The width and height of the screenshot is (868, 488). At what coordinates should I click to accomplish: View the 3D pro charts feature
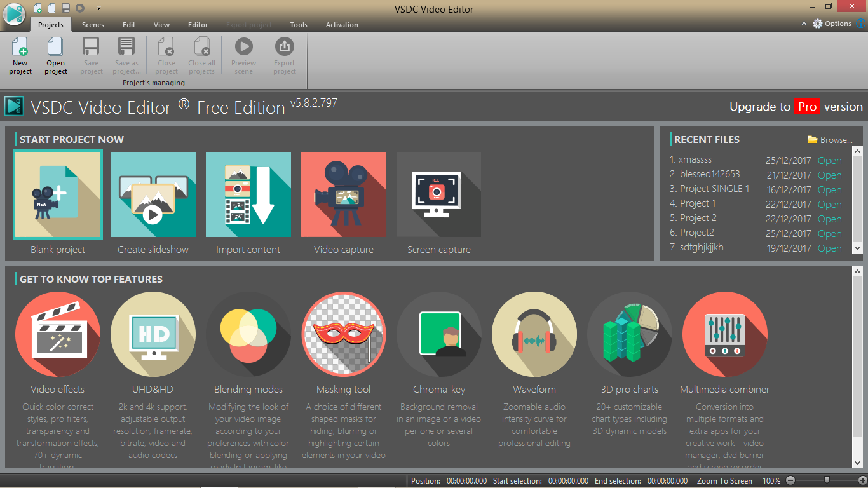tap(629, 334)
